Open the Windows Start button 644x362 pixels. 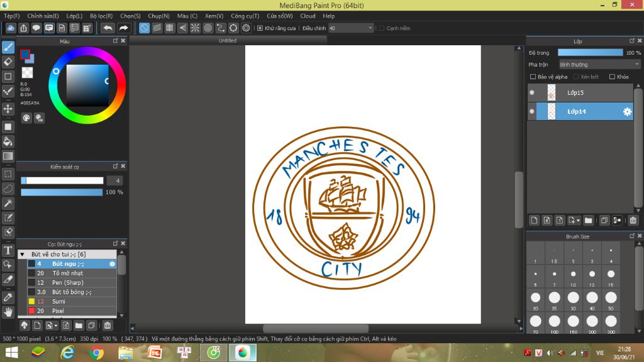(11, 353)
